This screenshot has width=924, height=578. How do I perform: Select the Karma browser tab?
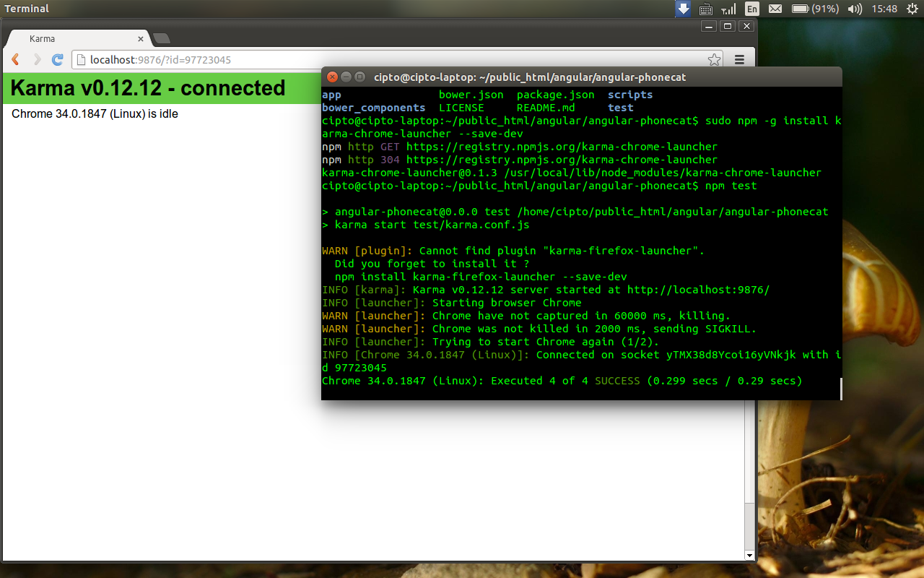(72, 39)
